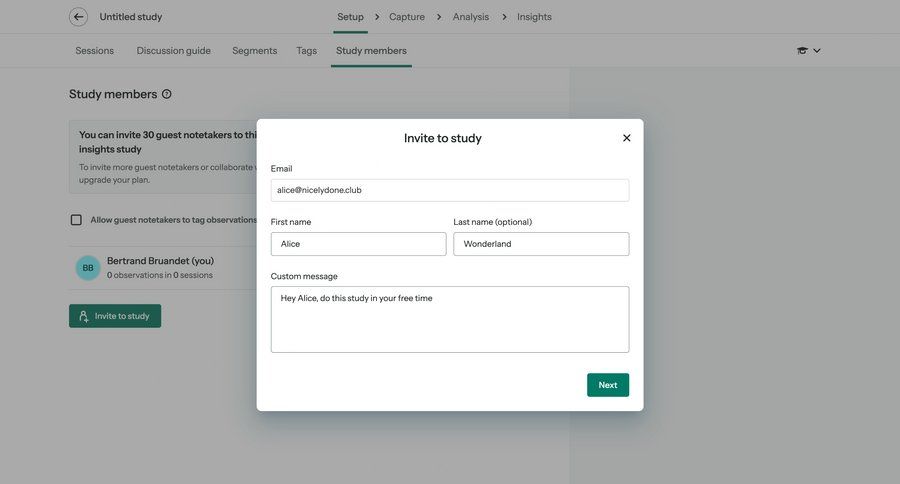Go to the Insights step
This screenshot has height=484, width=900.
pyautogui.click(x=534, y=17)
